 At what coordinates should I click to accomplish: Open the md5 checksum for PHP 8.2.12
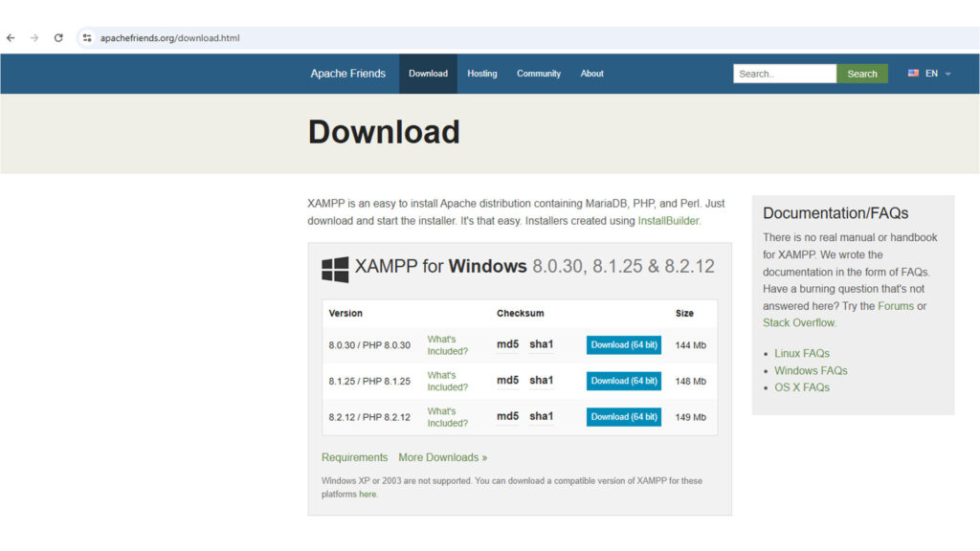click(x=506, y=417)
